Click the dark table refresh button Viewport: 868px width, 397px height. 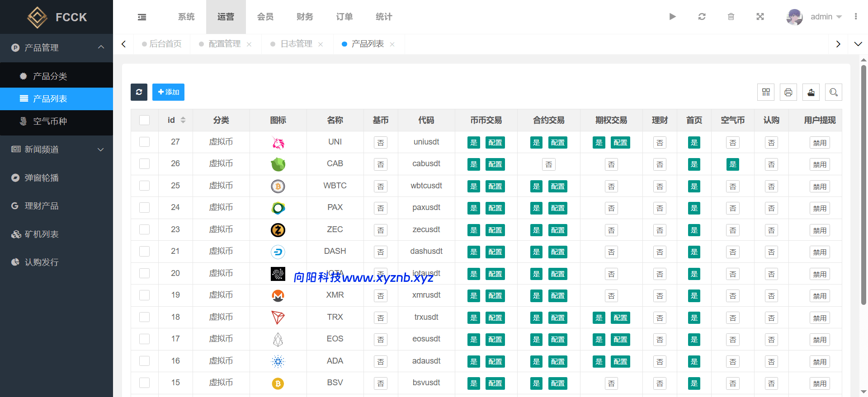click(x=139, y=92)
